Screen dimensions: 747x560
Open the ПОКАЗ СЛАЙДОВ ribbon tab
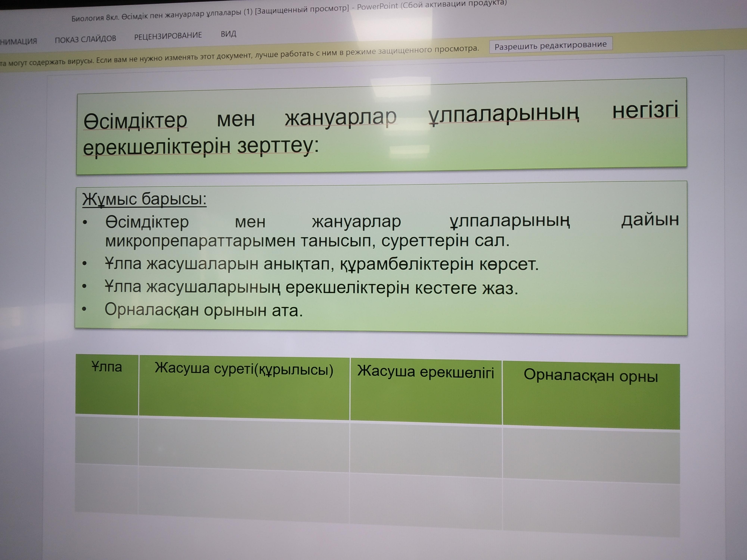coord(86,39)
